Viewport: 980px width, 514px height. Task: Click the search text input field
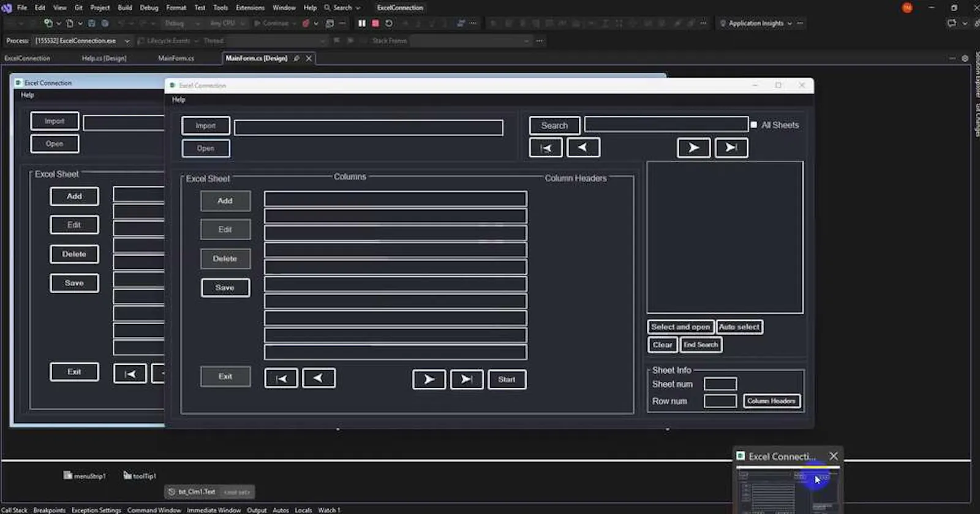(x=666, y=124)
